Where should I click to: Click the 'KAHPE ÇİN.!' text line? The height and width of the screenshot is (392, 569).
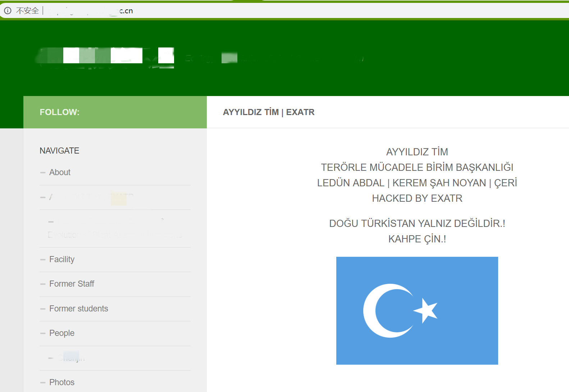tap(417, 239)
